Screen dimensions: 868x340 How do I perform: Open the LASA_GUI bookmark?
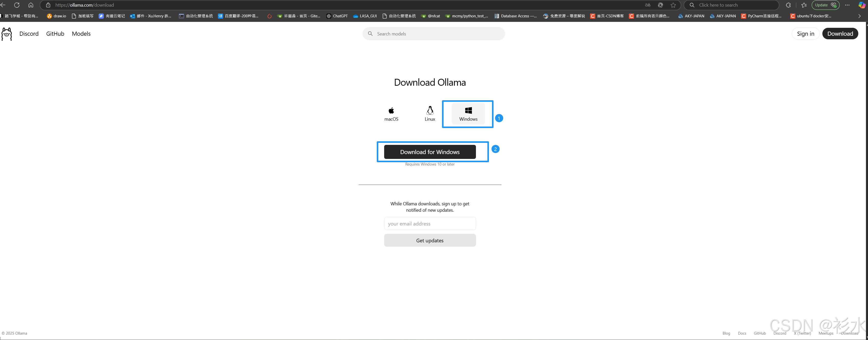[x=365, y=16]
